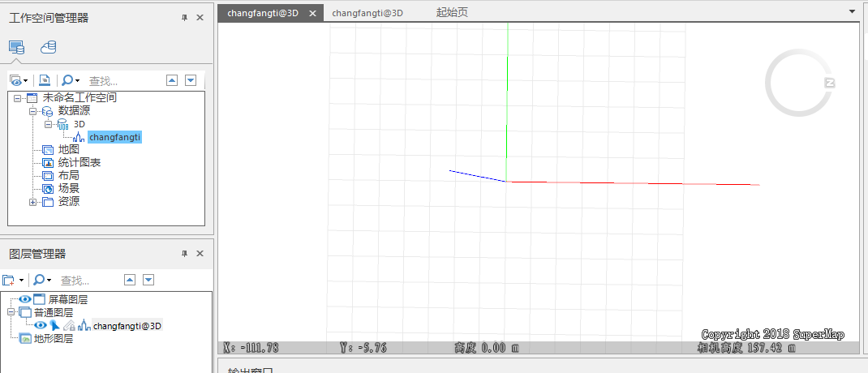Viewport: 868px width, 373px height.
Task: Toggle visibility of 屏幕图层 layer
Action: click(x=25, y=299)
